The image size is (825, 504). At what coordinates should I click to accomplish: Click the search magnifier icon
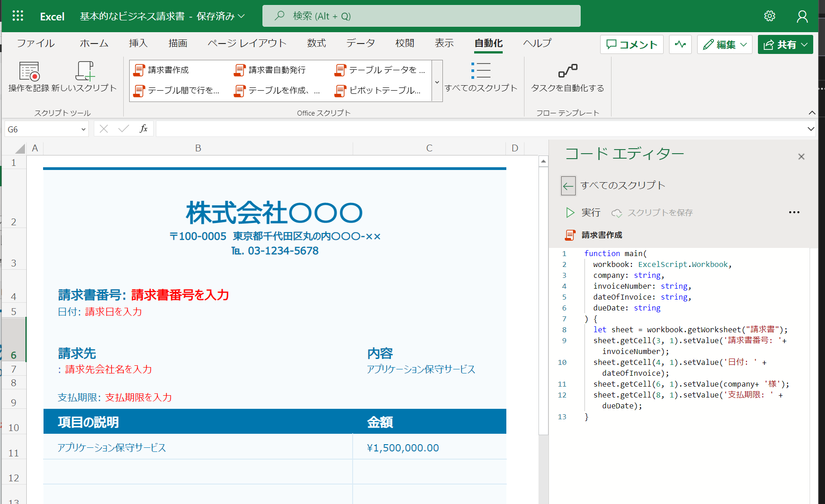pos(280,16)
